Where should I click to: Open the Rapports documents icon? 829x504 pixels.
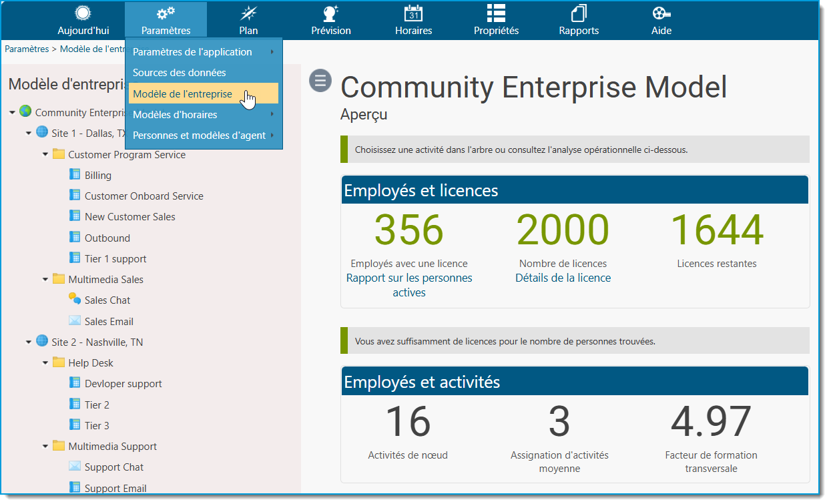579,13
